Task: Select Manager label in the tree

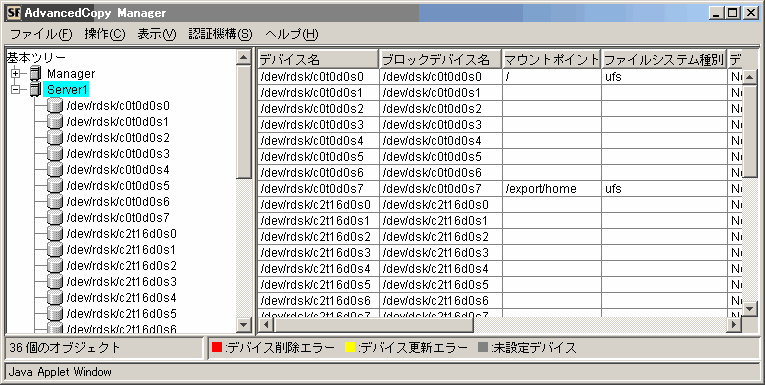Action: click(x=71, y=74)
